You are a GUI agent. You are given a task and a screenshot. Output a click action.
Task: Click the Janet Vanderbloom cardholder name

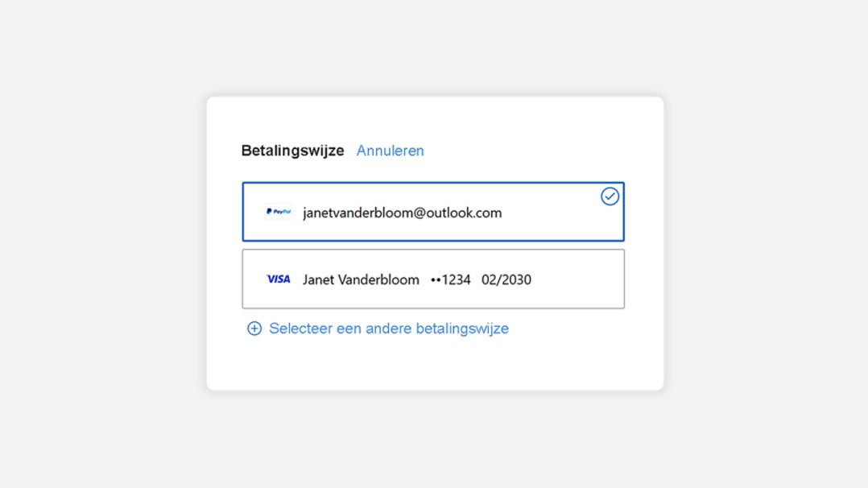pos(361,280)
